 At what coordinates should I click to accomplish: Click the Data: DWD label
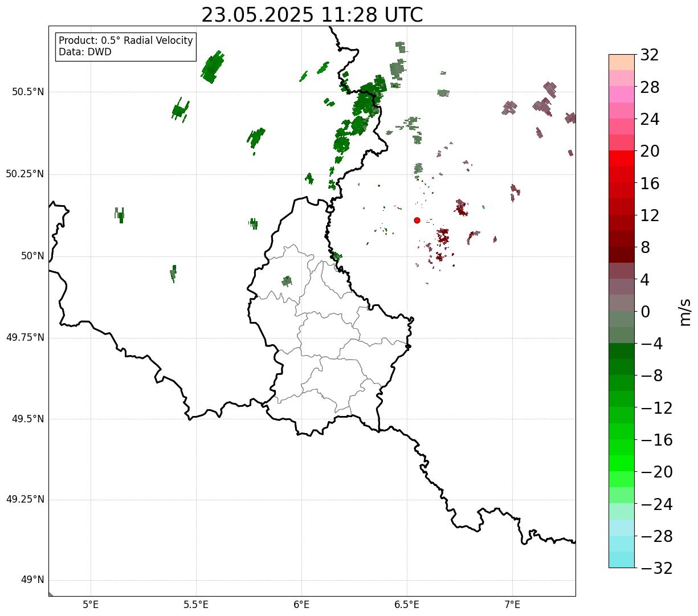(85, 52)
